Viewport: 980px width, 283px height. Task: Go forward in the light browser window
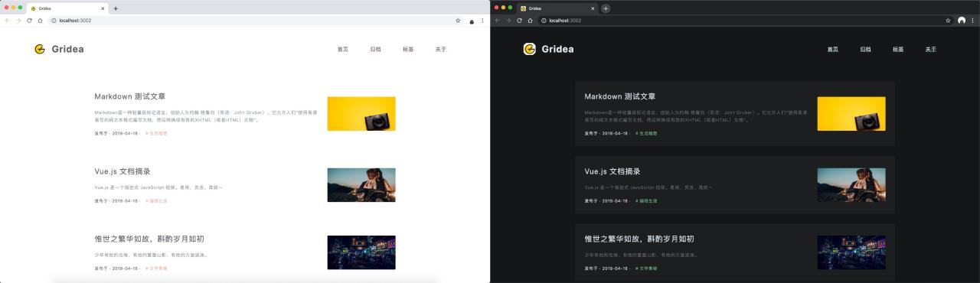click(x=18, y=21)
